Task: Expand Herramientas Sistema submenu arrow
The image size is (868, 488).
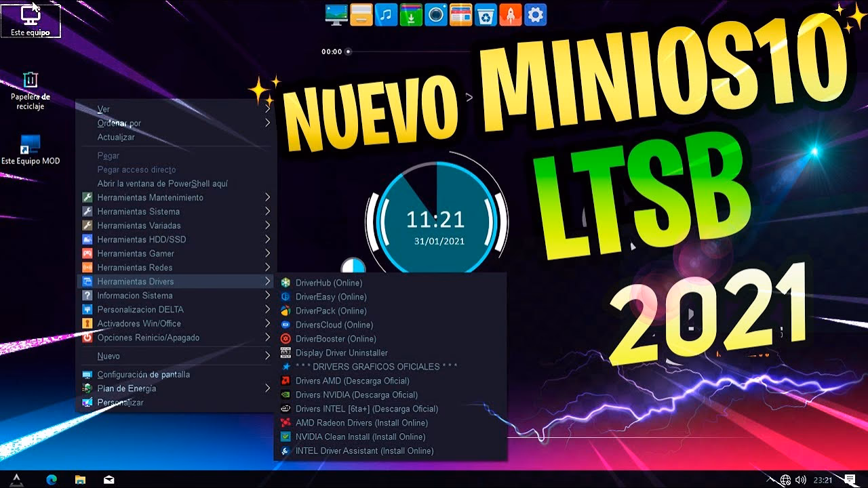Action: (x=268, y=211)
